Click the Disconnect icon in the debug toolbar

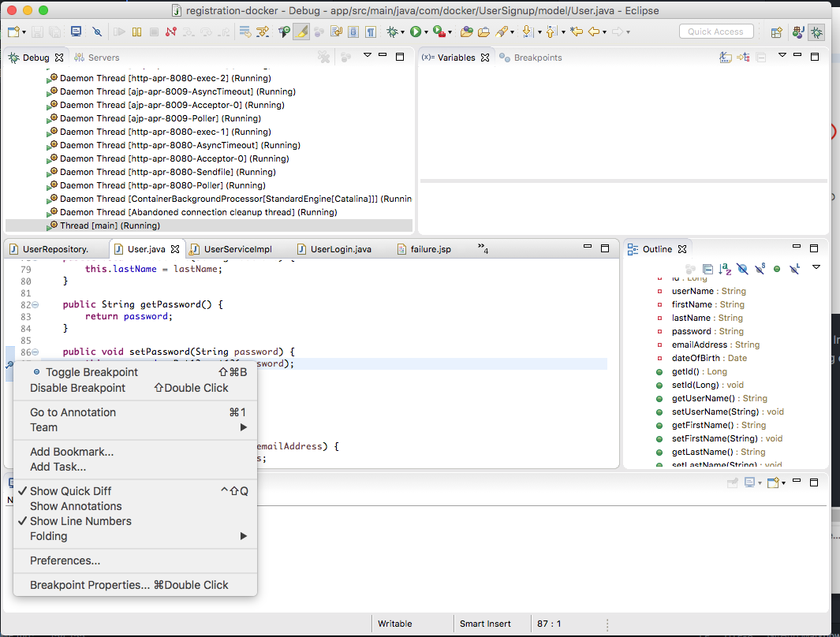click(170, 32)
